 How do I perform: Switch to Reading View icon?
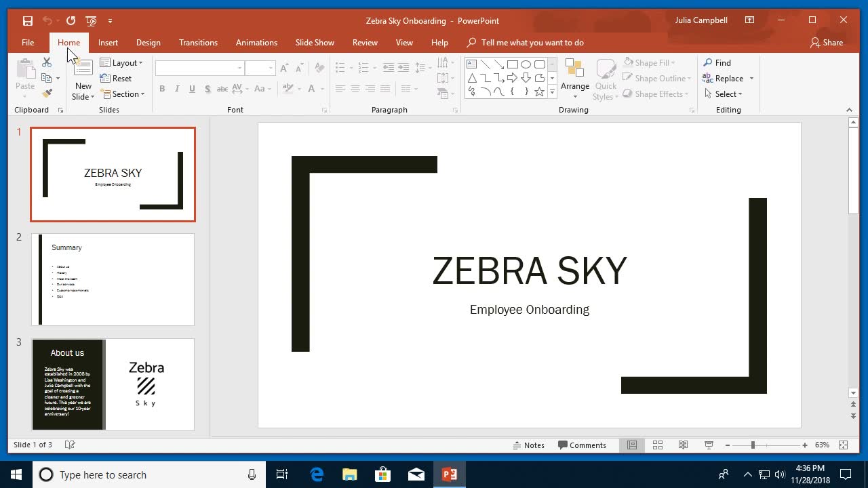click(x=683, y=445)
